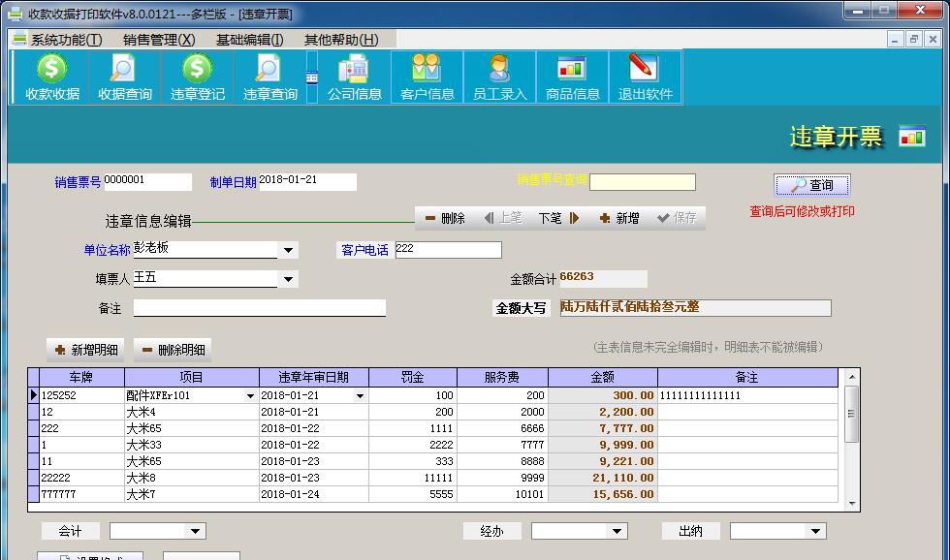Click the 违章登记 toolbar icon

coord(196,77)
